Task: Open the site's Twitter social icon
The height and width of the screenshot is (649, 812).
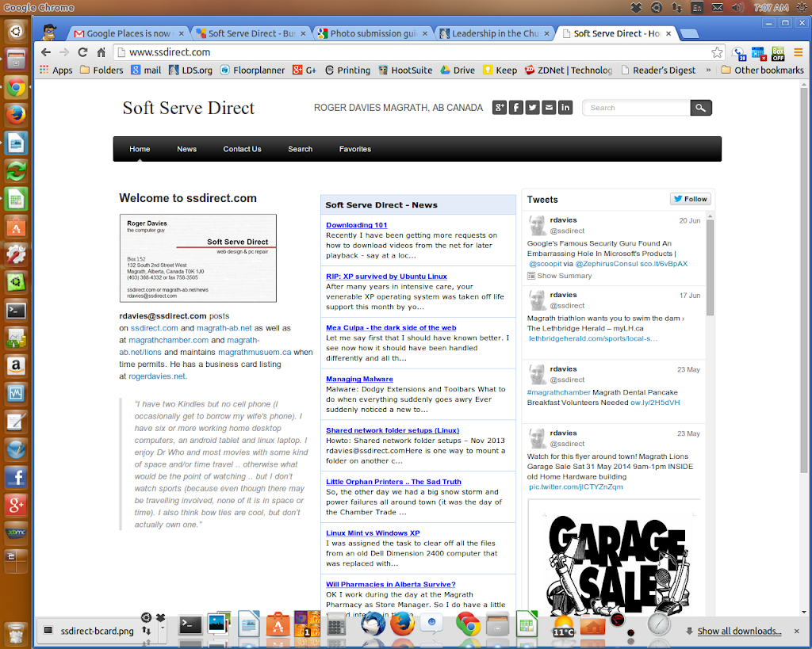Action: tap(532, 108)
